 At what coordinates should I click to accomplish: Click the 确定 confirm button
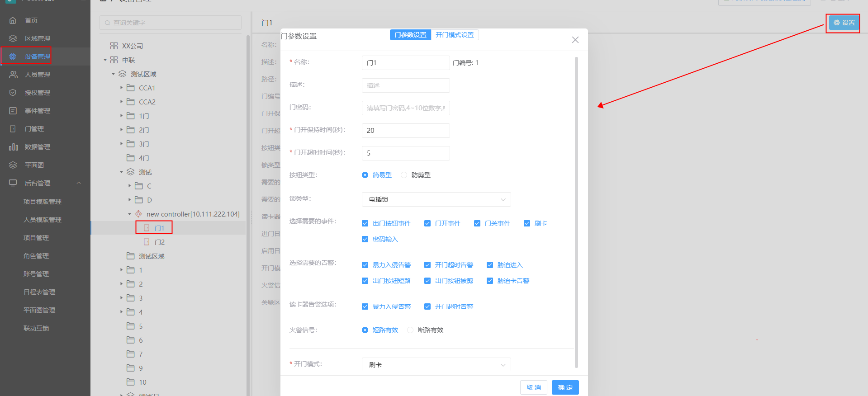point(565,387)
